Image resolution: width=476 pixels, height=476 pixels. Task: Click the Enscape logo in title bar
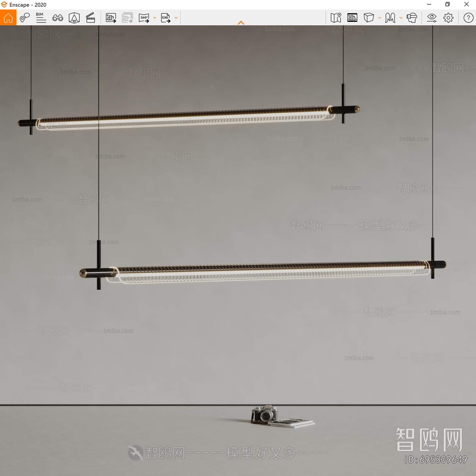click(4, 4)
